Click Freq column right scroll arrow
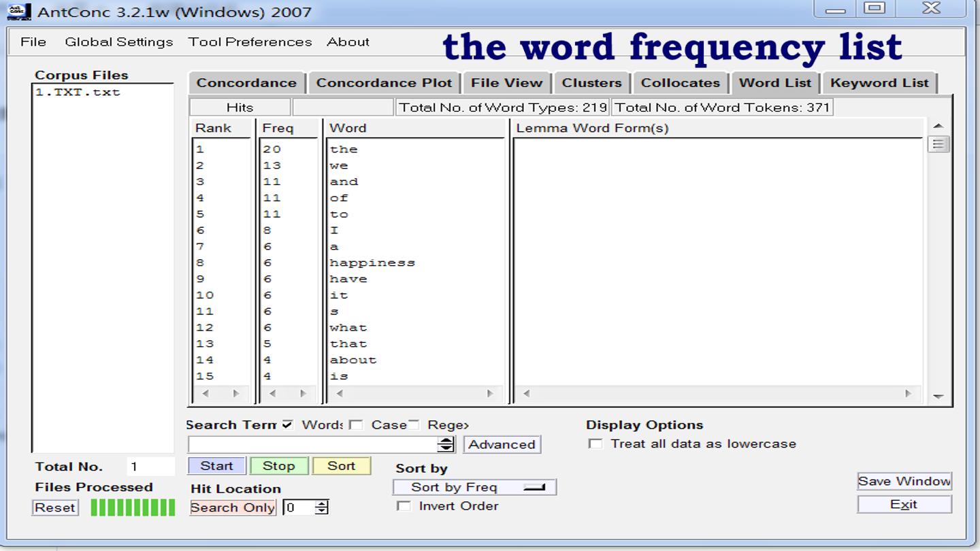The width and height of the screenshot is (980, 551). [x=304, y=393]
